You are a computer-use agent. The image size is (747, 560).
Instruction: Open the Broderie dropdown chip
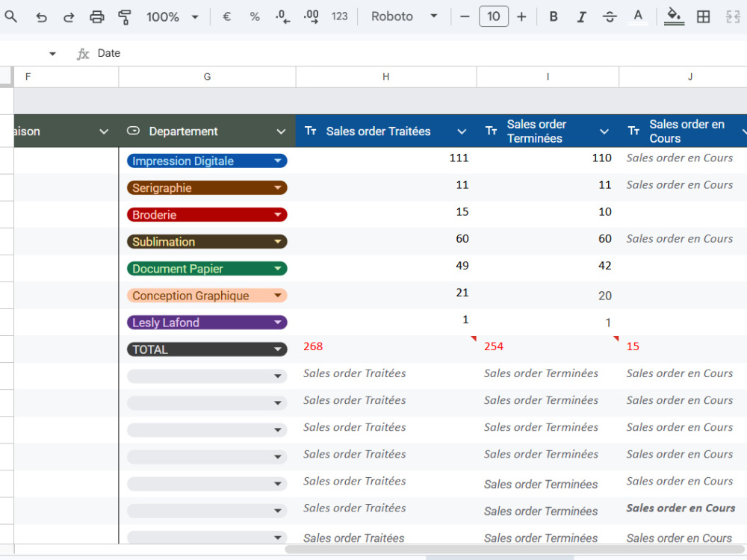(x=207, y=215)
